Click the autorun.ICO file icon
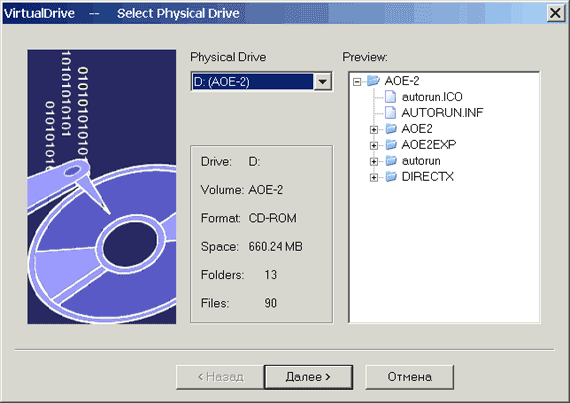This screenshot has height=403, width=570. tap(390, 97)
